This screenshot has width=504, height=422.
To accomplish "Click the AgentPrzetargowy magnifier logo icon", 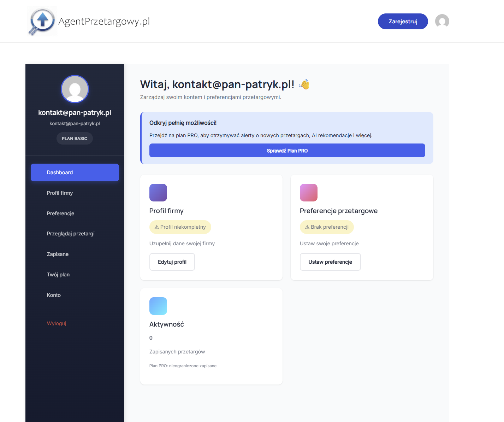I will point(42,21).
